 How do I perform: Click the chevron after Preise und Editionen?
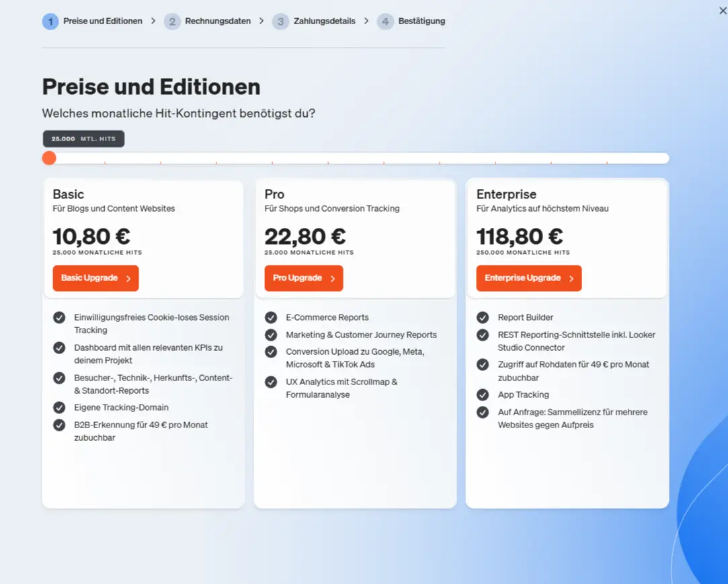tap(153, 21)
